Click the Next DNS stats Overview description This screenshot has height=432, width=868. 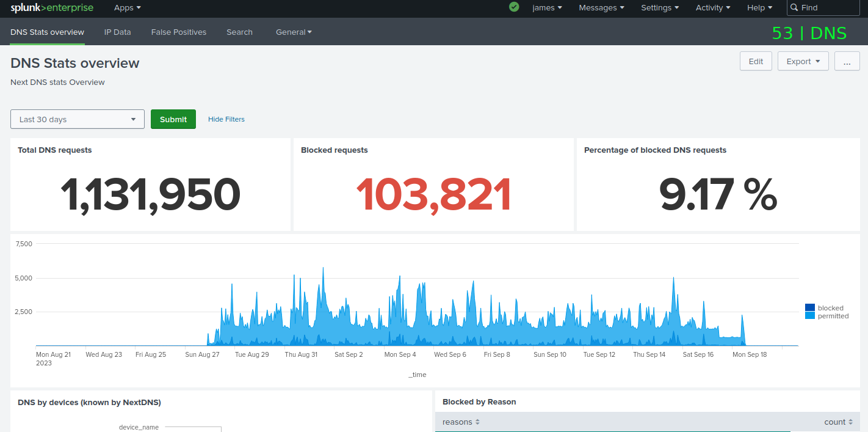pos(57,82)
